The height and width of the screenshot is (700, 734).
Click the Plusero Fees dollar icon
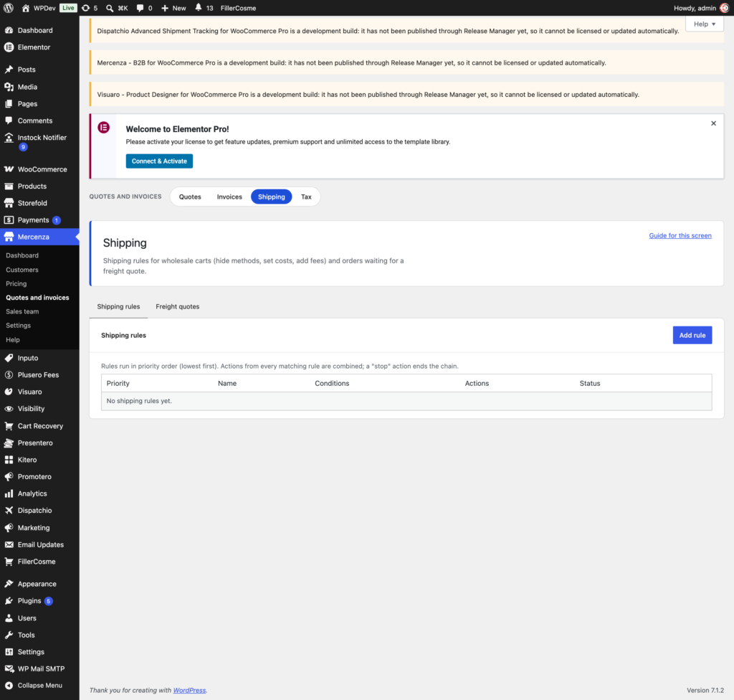pos(9,375)
